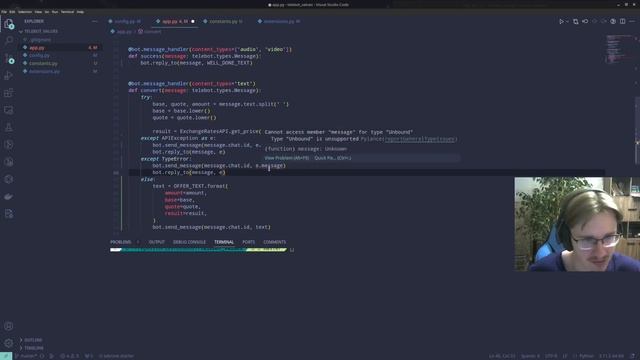The height and width of the screenshot is (360, 640).
Task: Select the app.py editor tab
Action: point(175,21)
